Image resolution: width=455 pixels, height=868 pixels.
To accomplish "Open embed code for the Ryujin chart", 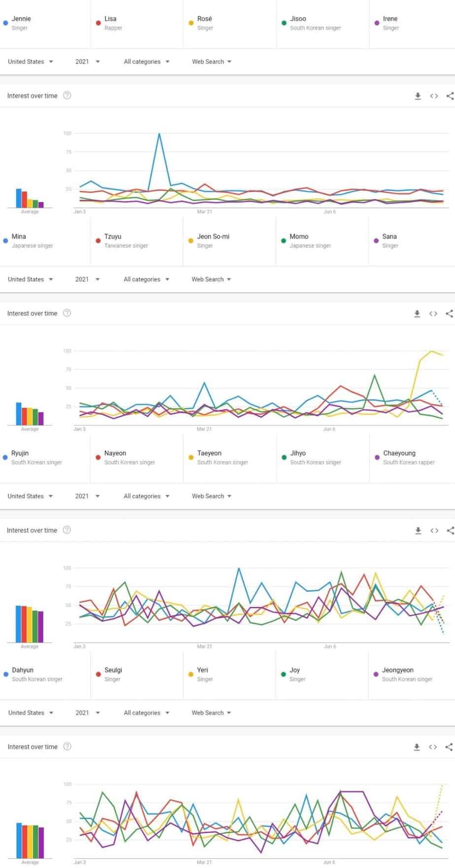I will coord(434,531).
